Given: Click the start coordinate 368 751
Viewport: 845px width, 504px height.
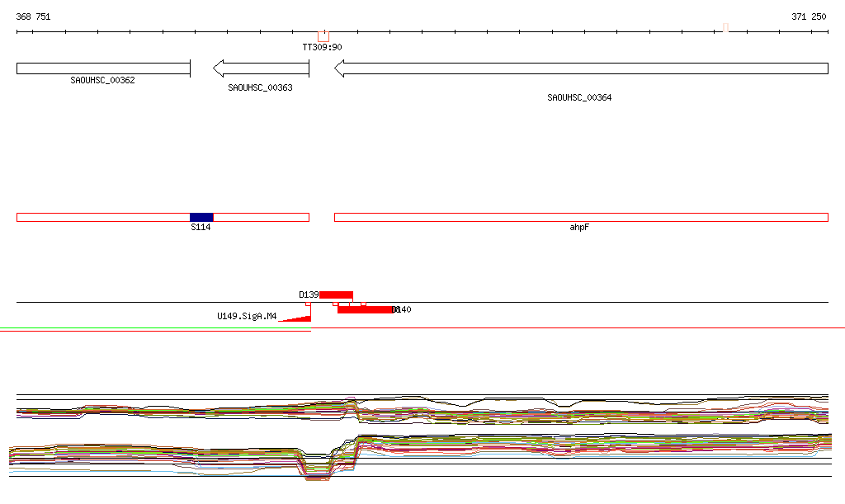Looking at the screenshot, I should [33, 16].
